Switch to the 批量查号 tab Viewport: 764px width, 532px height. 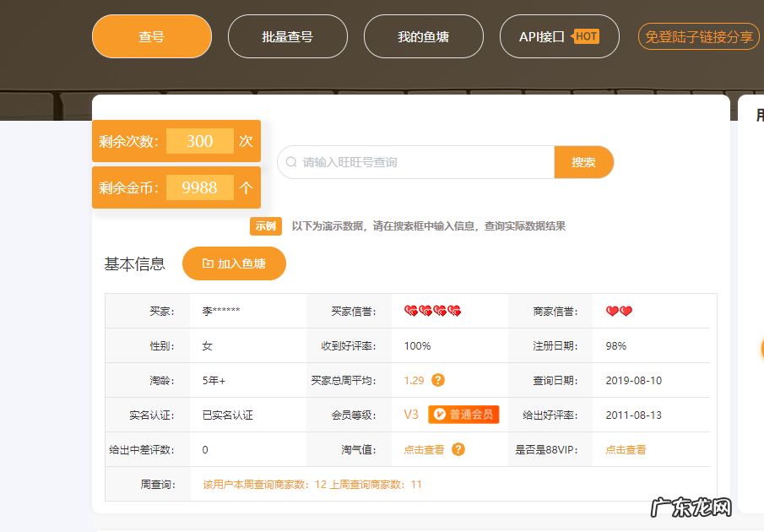click(287, 36)
